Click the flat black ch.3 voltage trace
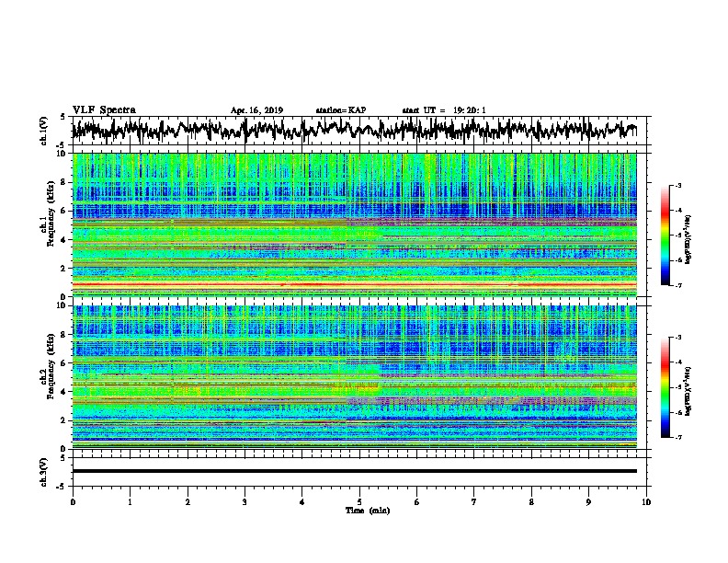This screenshot has height=563, width=728. [355, 471]
